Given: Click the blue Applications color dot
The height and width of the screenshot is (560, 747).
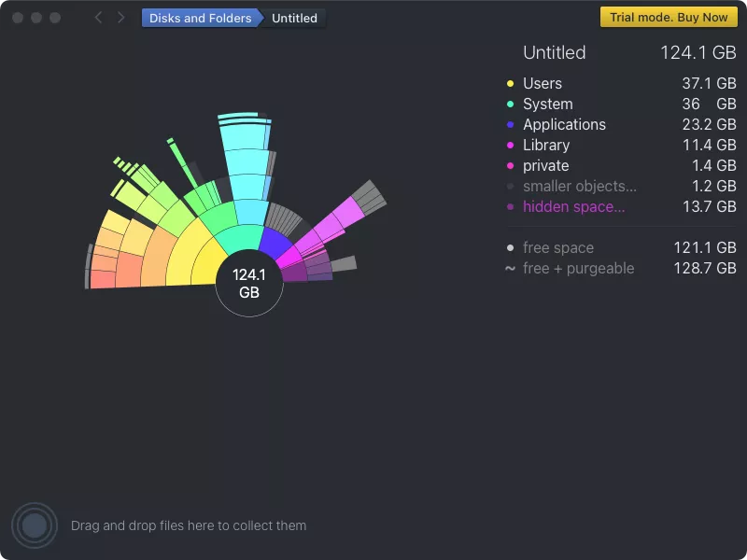Looking at the screenshot, I should coord(510,125).
